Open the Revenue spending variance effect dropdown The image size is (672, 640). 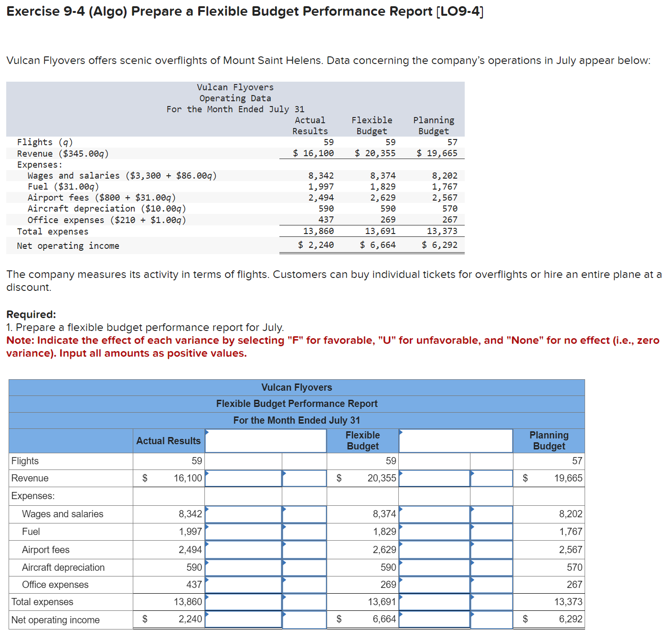click(x=304, y=478)
